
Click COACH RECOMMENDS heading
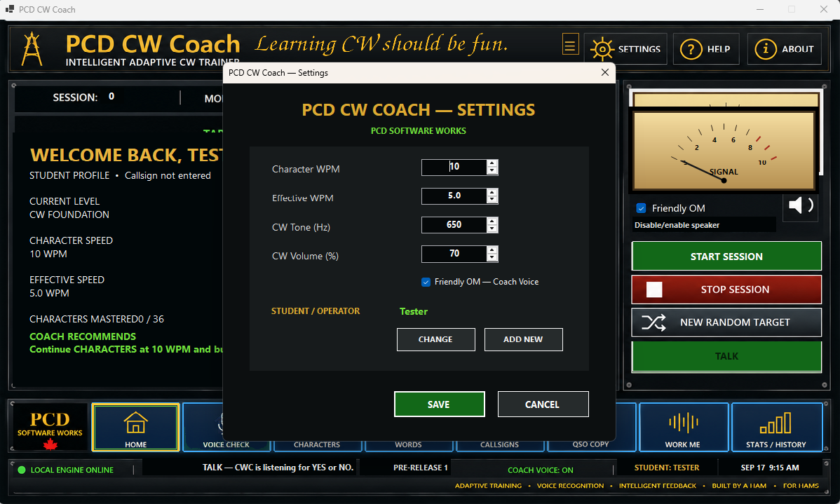83,337
